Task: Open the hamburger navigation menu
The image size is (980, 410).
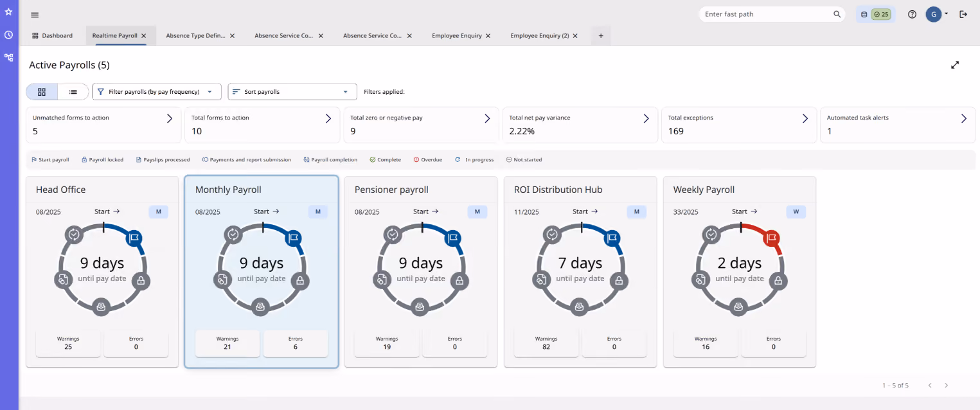Action: 35,15
